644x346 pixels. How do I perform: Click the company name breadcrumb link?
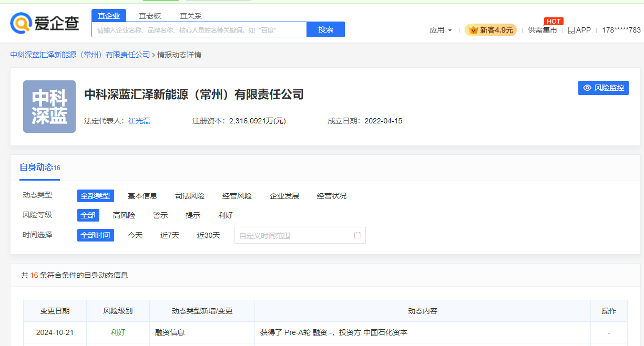(80, 55)
